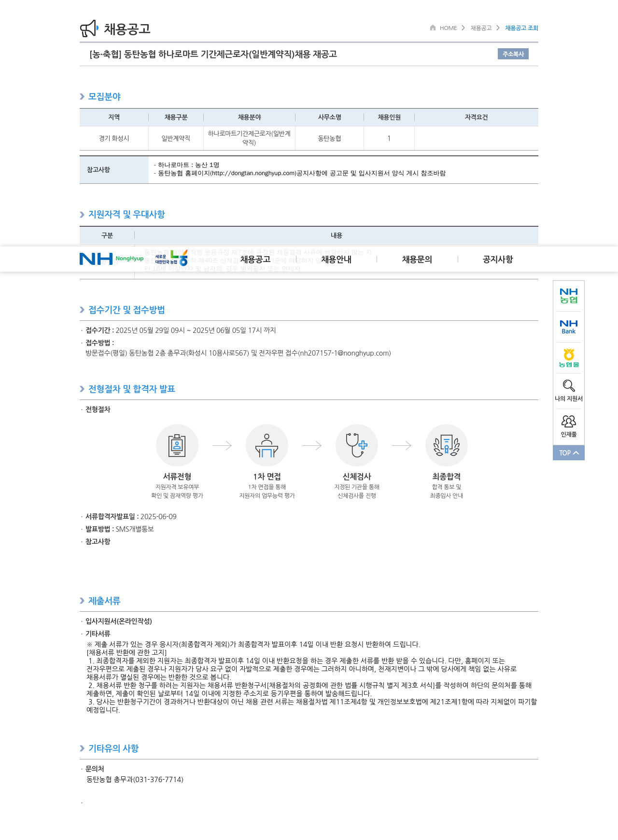Click the NH Bank sidebar icon

569,327
